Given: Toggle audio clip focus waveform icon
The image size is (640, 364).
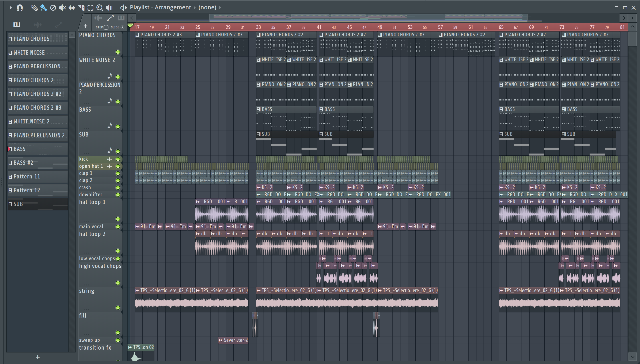Looking at the screenshot, I should [98, 18].
